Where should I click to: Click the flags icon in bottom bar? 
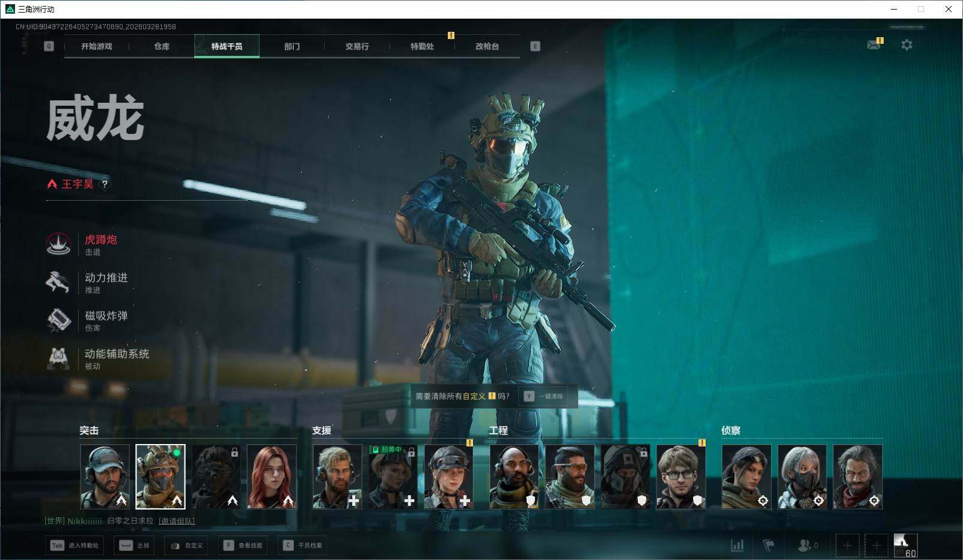(768, 545)
